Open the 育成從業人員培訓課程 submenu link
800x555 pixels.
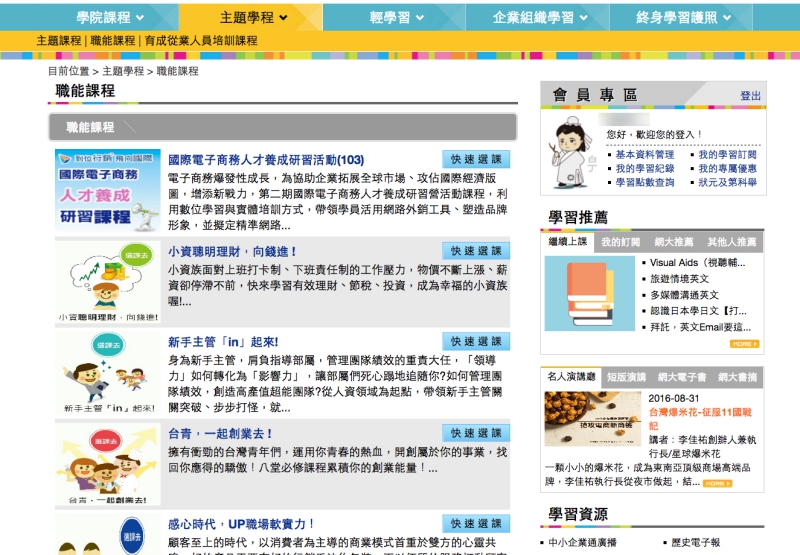[x=201, y=41]
